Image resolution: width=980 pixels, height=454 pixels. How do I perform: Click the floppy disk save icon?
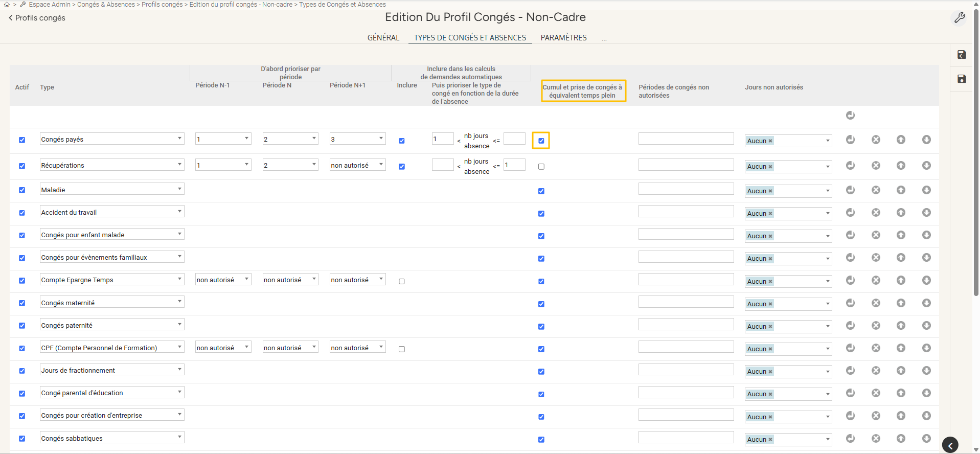coord(961,79)
